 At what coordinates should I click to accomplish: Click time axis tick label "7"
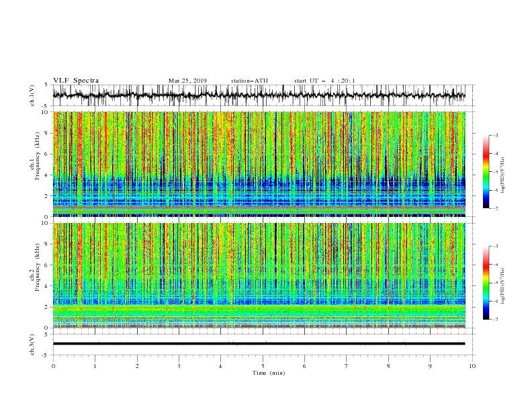tap(347, 366)
